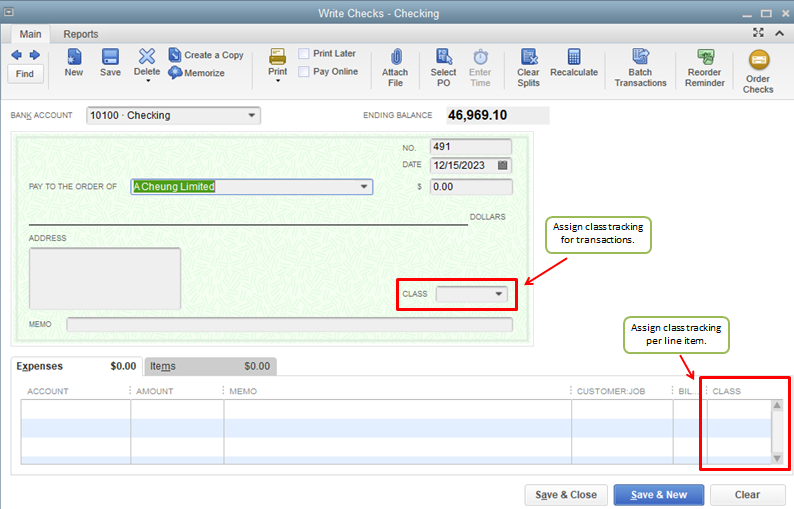Viewport: 794px width, 509px height.
Task: Click the Find button
Action: click(x=25, y=74)
